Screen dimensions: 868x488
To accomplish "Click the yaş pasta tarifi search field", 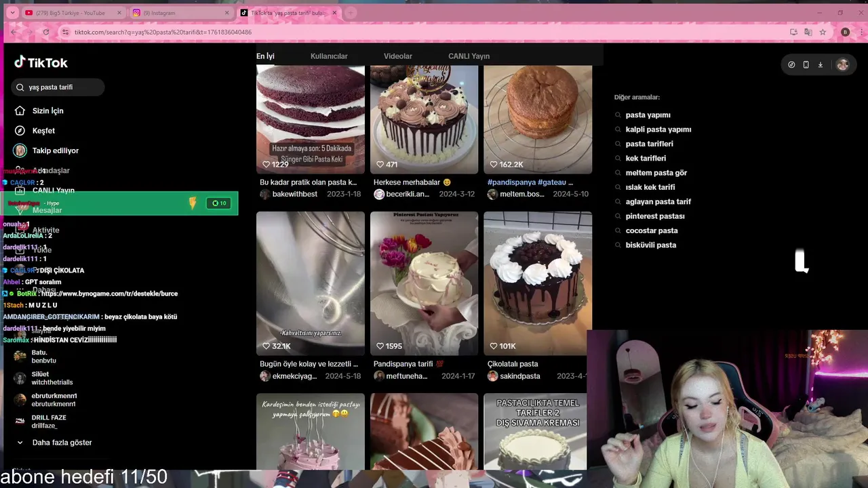I will 58,87.
